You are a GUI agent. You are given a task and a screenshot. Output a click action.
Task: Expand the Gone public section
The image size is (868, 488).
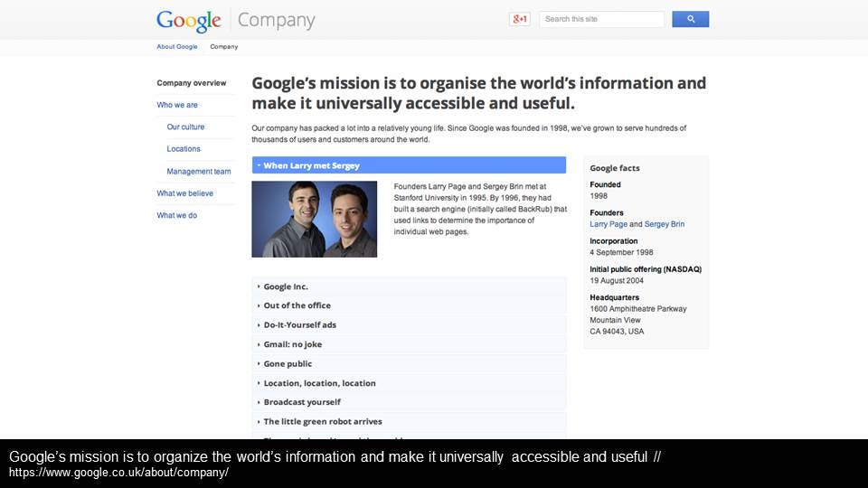click(409, 363)
